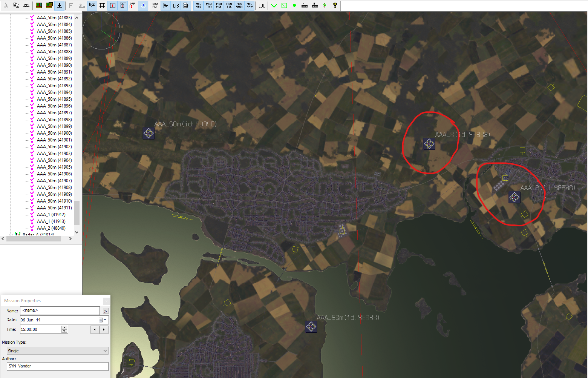Toggle the cursor Z selection mode

click(92, 5)
